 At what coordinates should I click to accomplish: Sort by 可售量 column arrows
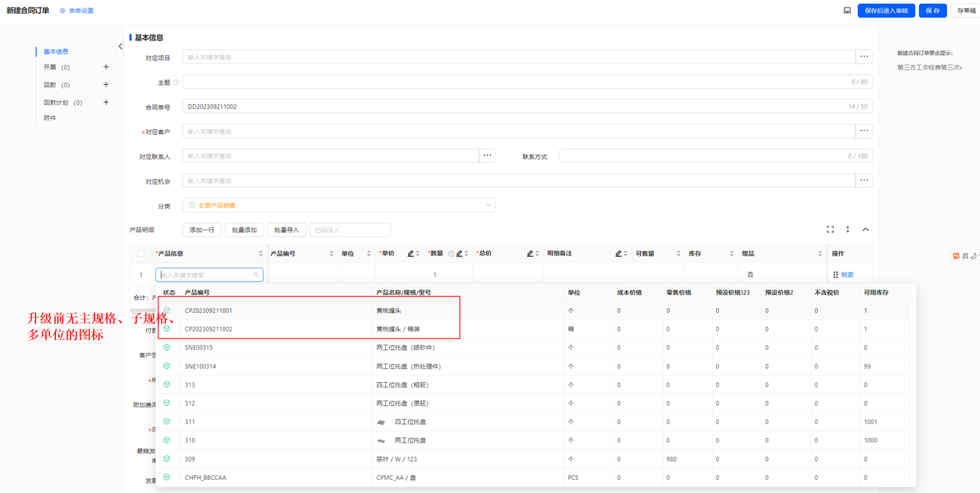point(678,253)
